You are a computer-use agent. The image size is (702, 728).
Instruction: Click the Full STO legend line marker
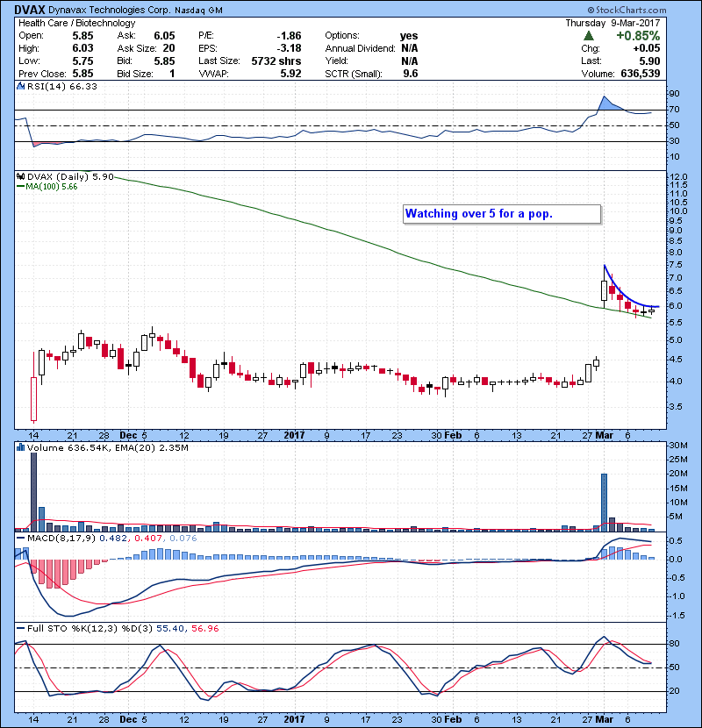20,628
